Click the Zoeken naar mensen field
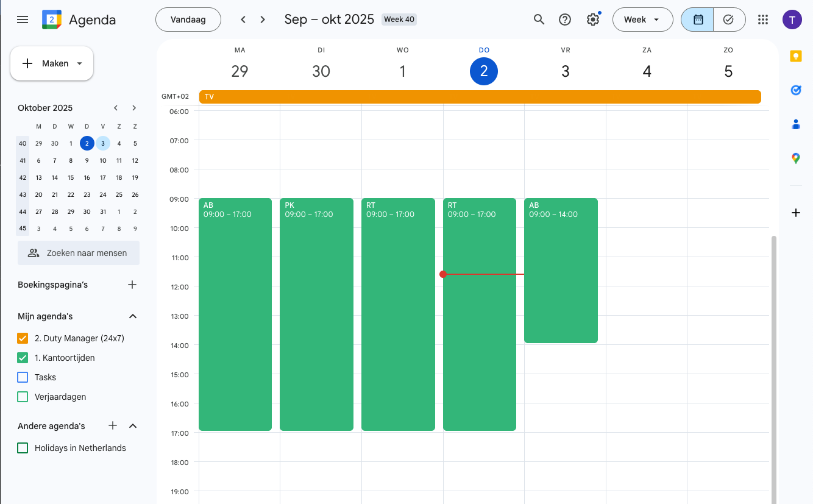Screen dimensions: 813x504 [79, 253]
